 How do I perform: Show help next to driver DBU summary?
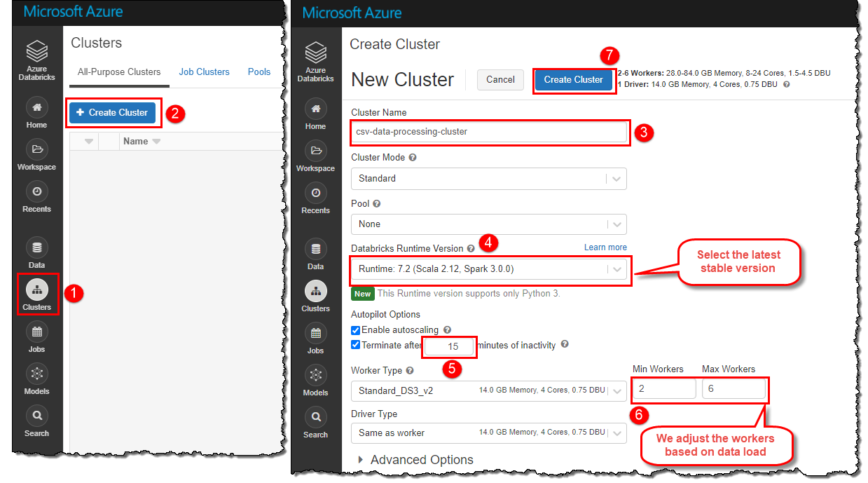pyautogui.click(x=786, y=84)
